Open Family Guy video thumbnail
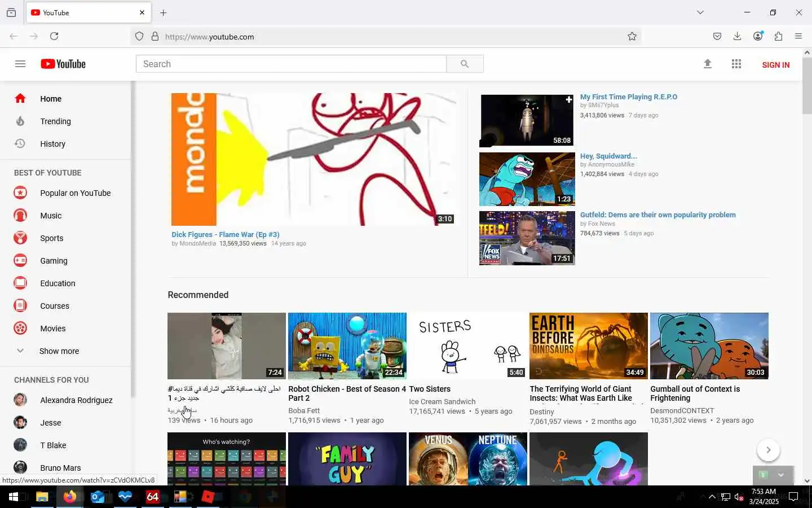The width and height of the screenshot is (812, 508). pyautogui.click(x=347, y=459)
